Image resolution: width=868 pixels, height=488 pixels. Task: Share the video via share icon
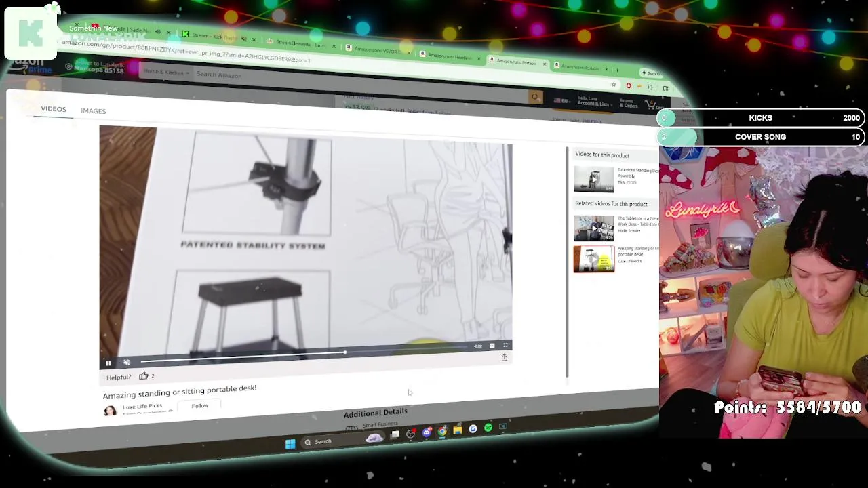(x=505, y=357)
